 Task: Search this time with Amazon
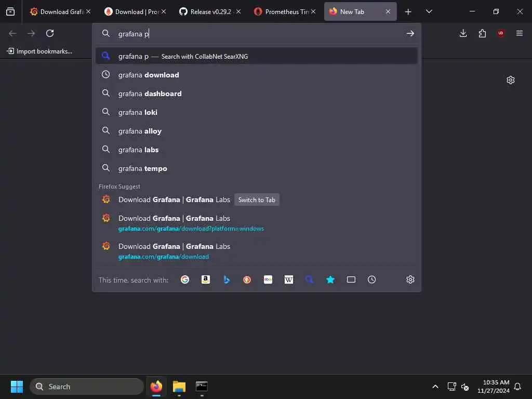point(206,280)
